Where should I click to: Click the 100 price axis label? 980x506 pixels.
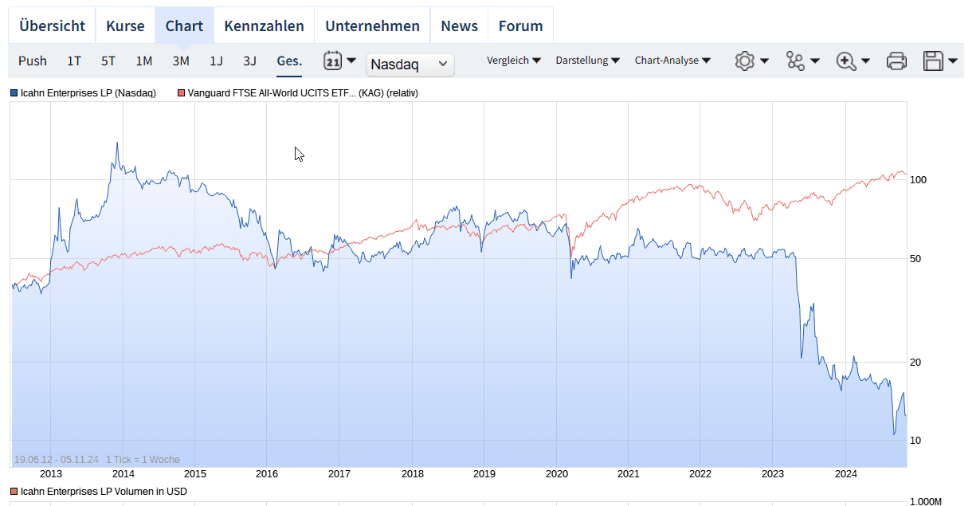tap(918, 180)
